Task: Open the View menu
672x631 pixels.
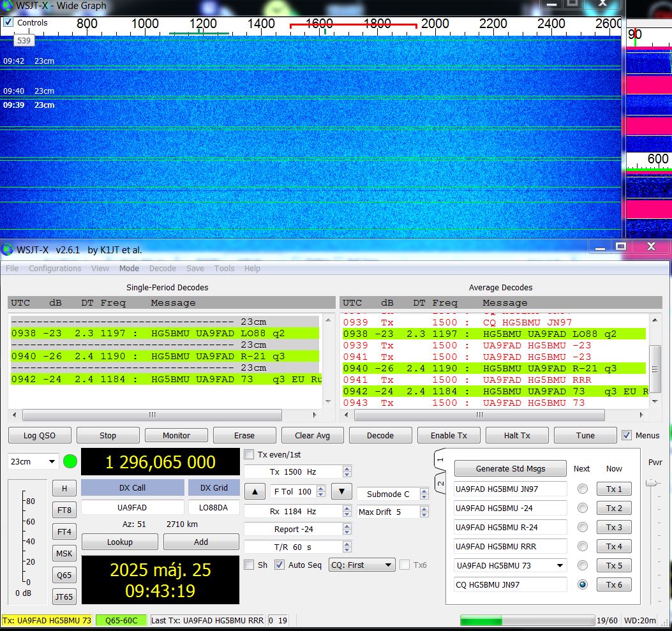Action: click(x=100, y=268)
